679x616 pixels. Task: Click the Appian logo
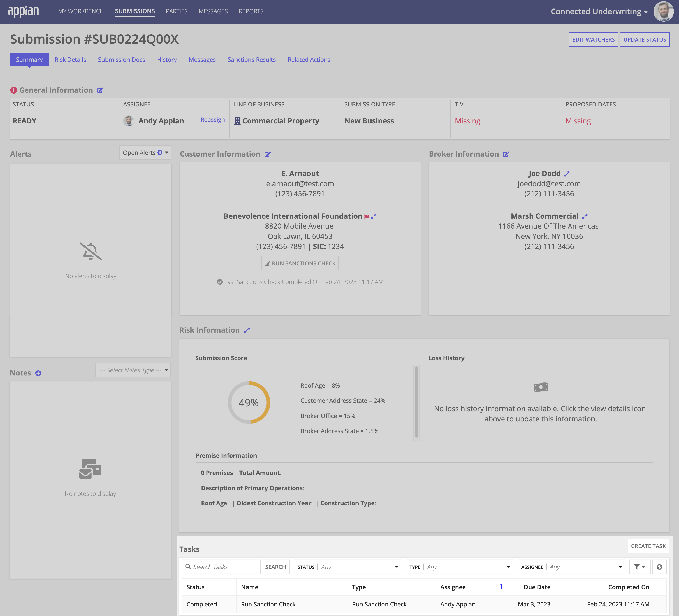coord(23,11)
